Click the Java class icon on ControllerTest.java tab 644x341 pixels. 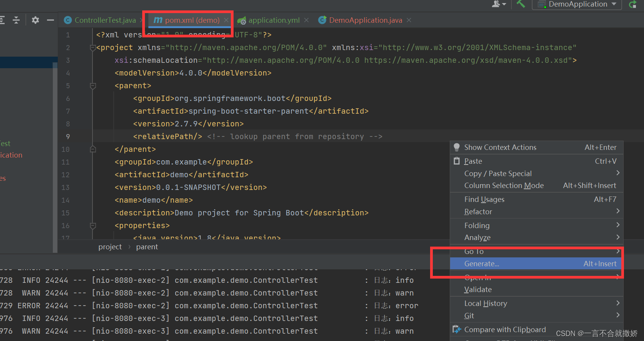pos(68,20)
